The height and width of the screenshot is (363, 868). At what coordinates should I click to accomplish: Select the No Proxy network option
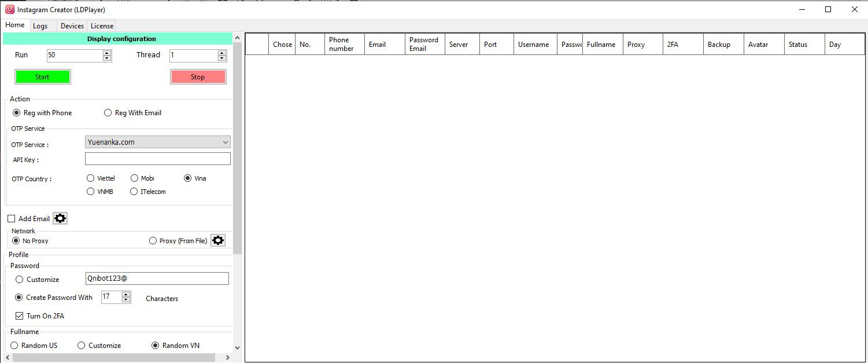(x=31, y=241)
